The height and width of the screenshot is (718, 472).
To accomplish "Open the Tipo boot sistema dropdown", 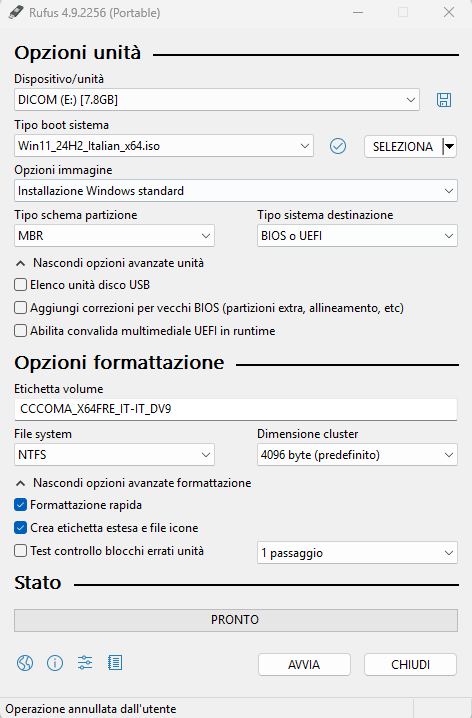I will coord(164,146).
